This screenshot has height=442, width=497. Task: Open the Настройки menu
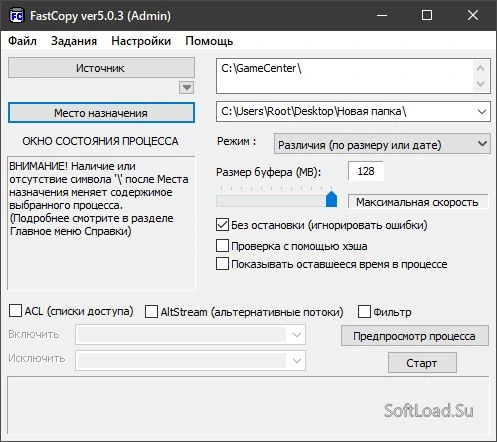click(141, 41)
